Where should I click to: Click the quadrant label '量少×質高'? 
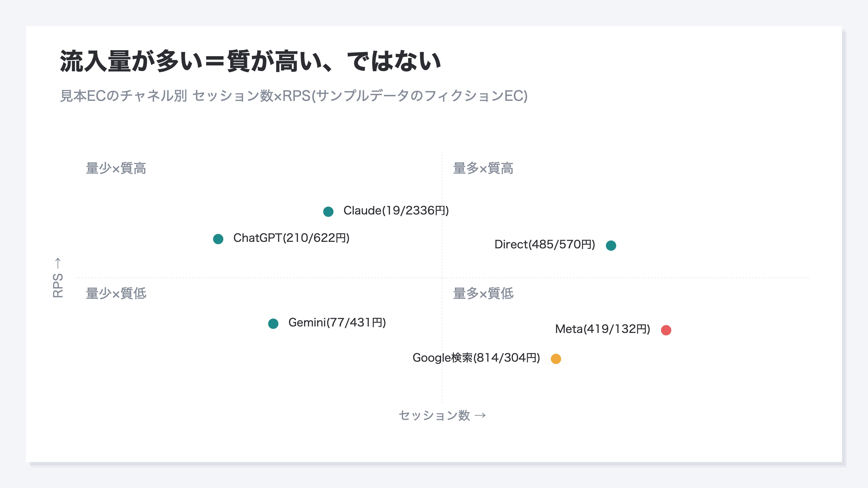(116, 168)
